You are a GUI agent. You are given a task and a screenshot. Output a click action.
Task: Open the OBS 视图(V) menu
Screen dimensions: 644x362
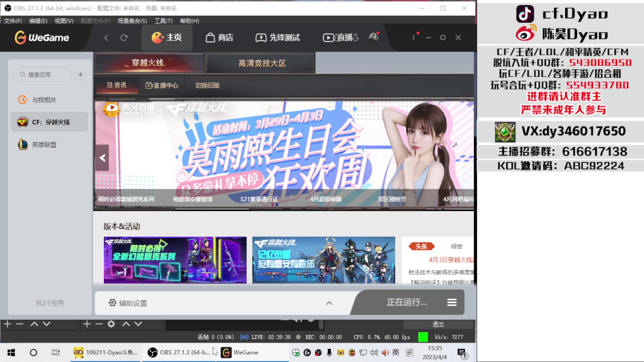coord(64,21)
